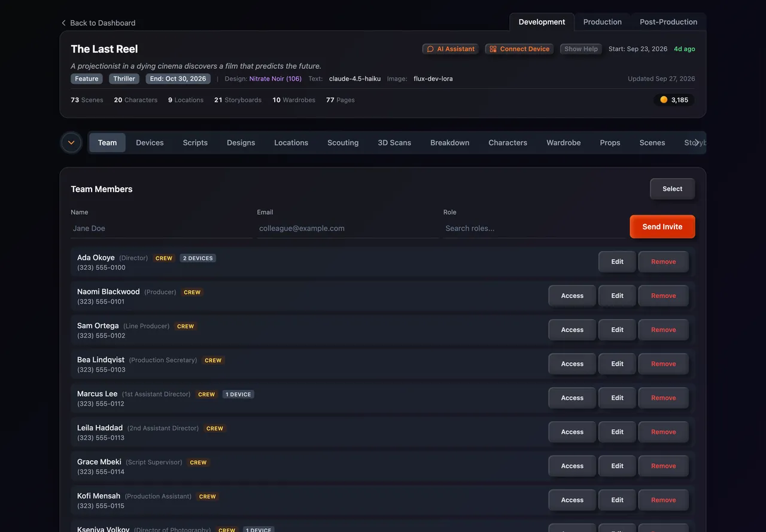Collapse the section navigation chevron button
766x532 pixels.
71,142
